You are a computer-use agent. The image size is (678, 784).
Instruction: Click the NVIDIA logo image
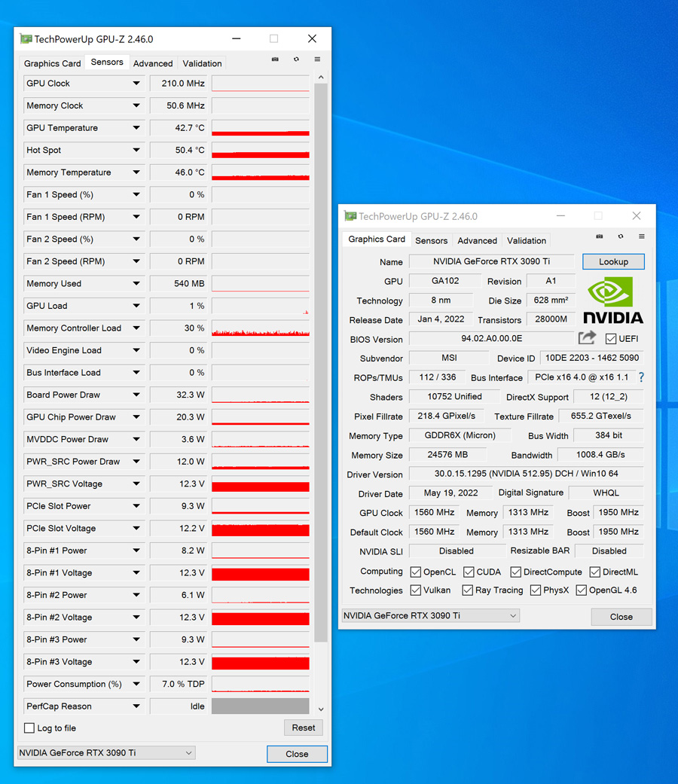click(x=613, y=300)
